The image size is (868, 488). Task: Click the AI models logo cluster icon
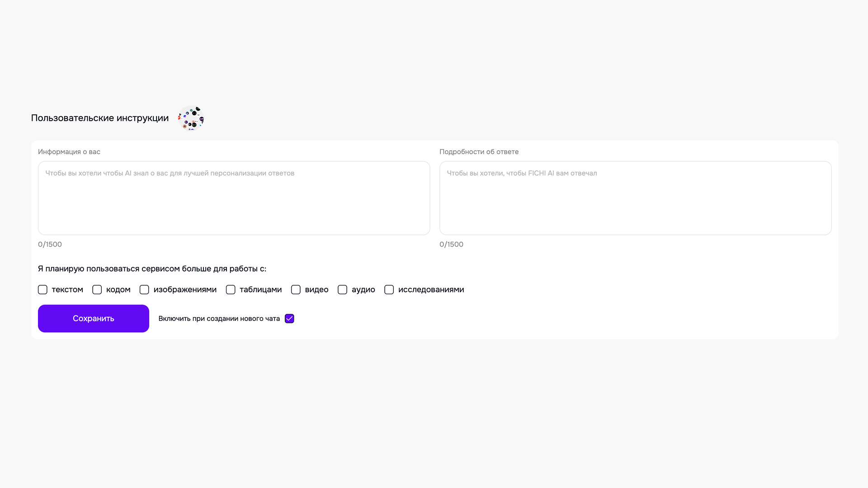(x=191, y=118)
